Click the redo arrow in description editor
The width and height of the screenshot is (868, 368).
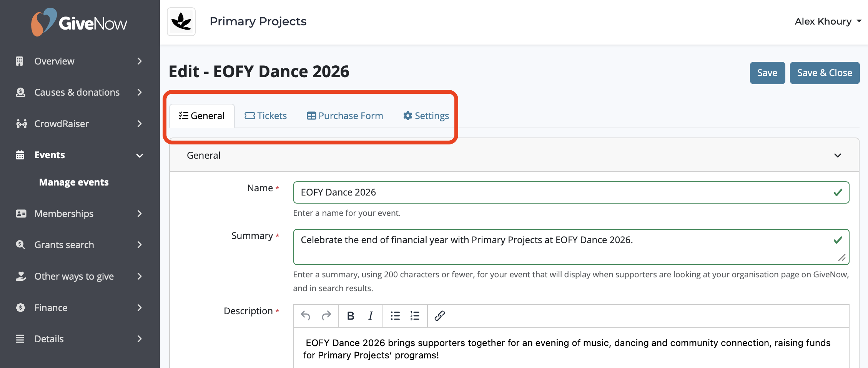(326, 316)
